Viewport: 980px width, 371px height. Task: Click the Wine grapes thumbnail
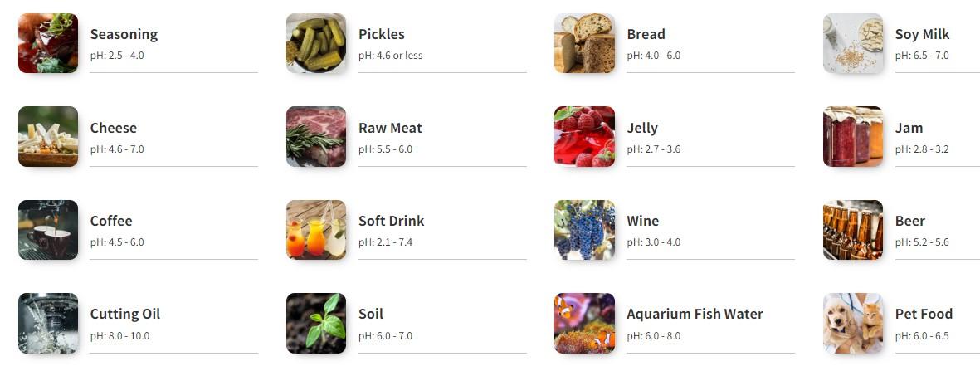(584, 230)
